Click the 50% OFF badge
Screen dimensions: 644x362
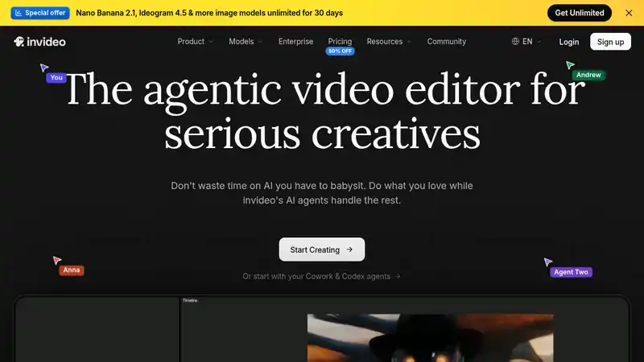click(x=340, y=51)
